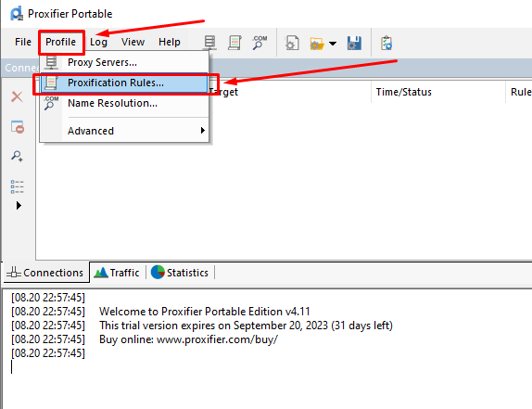Select Proxy Servers... from Profile menu
The height and width of the screenshot is (409, 532).
coord(124,62)
